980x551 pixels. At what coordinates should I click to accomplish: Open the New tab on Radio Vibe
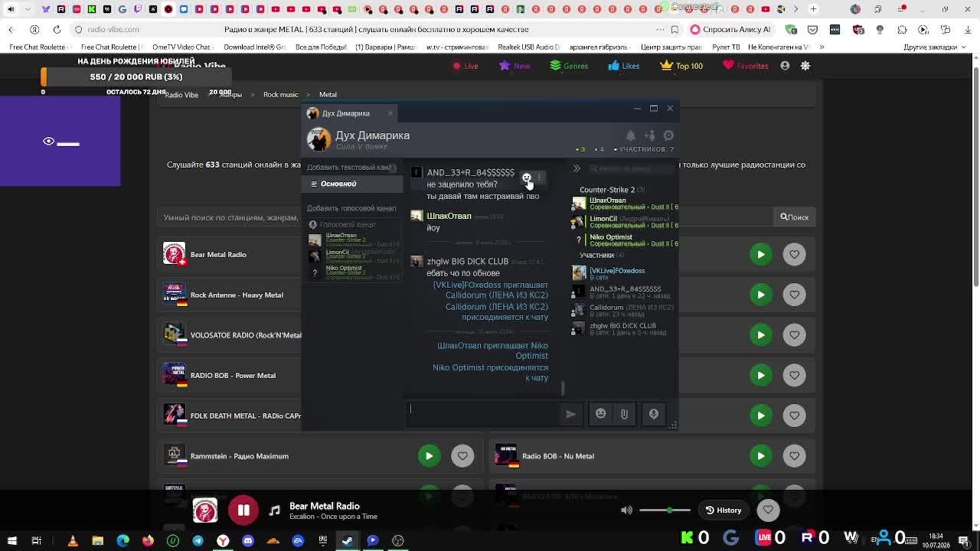pyautogui.click(x=514, y=66)
